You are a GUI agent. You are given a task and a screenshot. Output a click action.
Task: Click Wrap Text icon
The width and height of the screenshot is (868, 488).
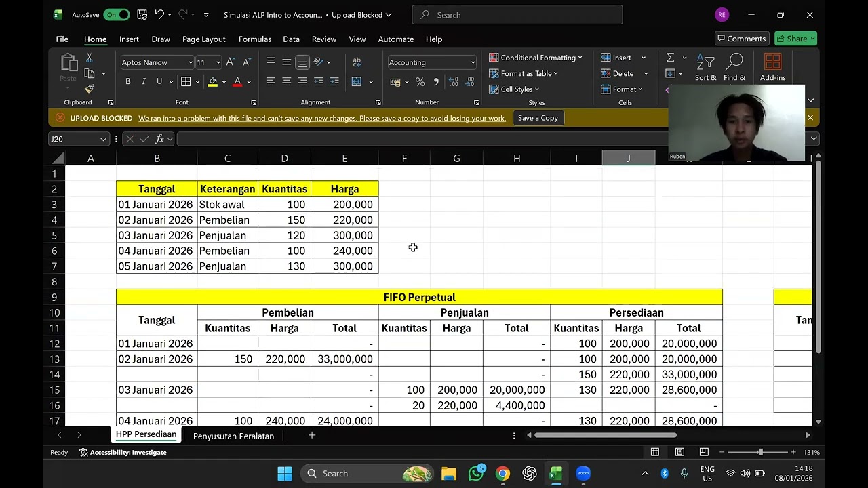coord(357,62)
